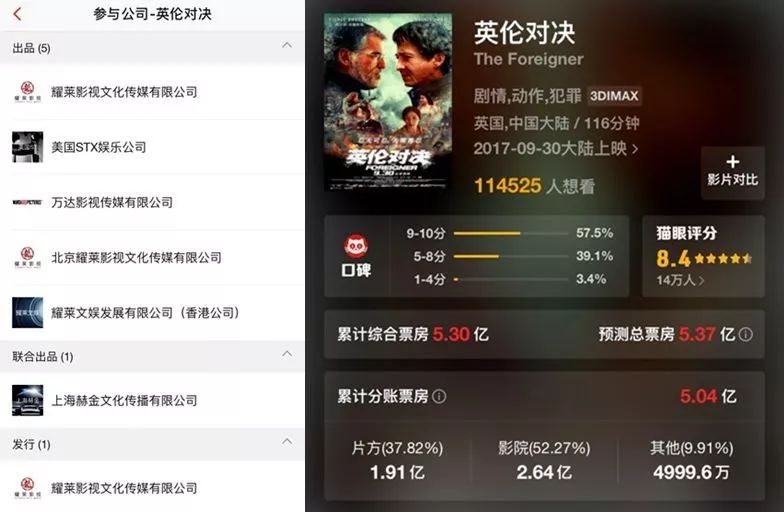View 14万人 rating details
The height and width of the screenshot is (512, 784).
tap(680, 280)
